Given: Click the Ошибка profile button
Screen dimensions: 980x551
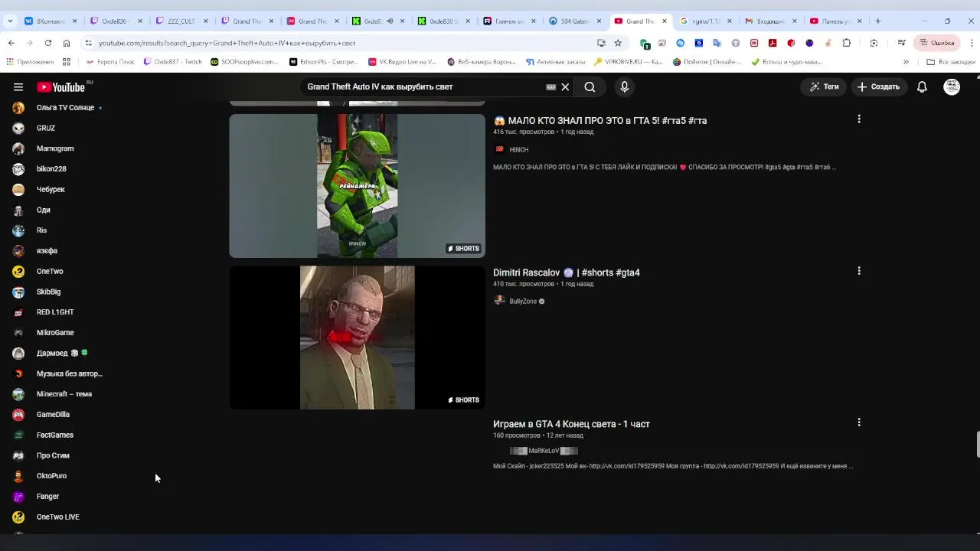Looking at the screenshot, I should pyautogui.click(x=936, y=43).
